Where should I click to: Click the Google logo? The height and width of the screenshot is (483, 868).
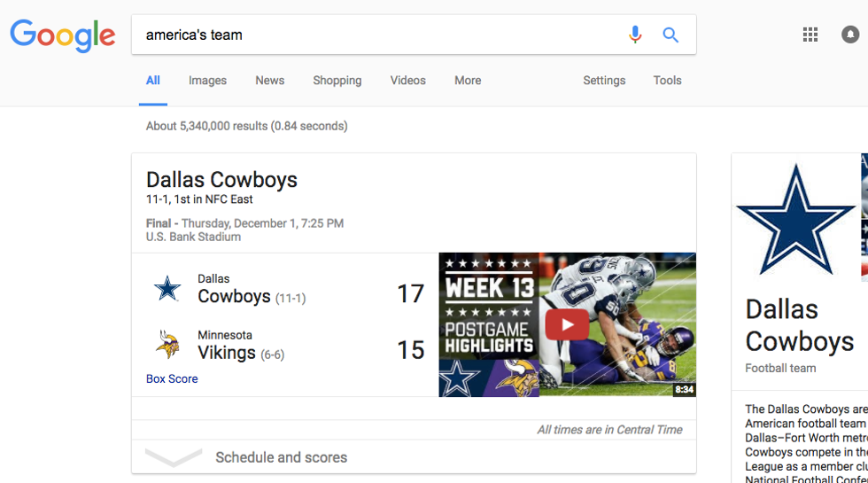[x=62, y=35]
